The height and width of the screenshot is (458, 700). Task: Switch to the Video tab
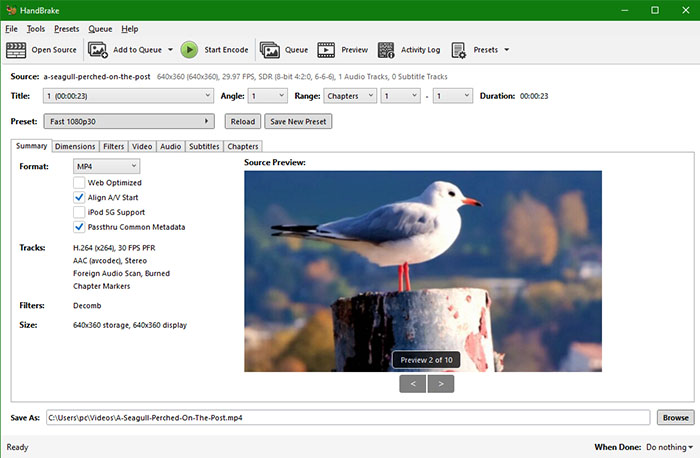point(142,146)
